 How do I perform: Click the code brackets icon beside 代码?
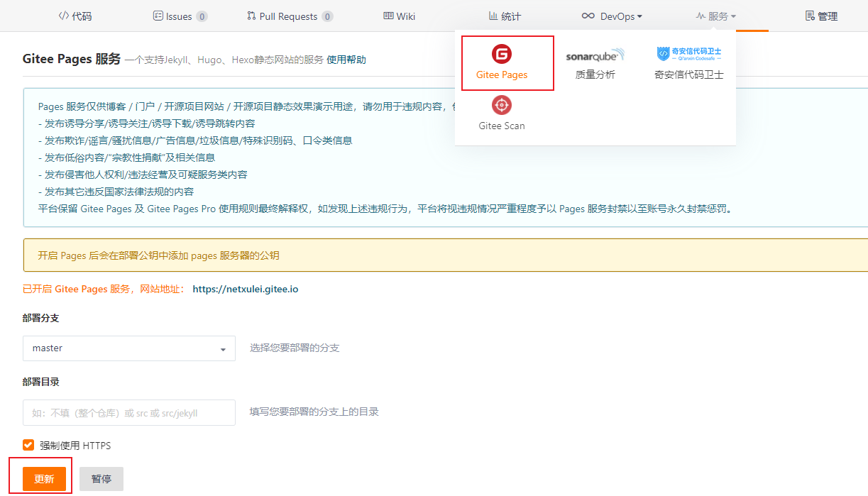(x=63, y=16)
